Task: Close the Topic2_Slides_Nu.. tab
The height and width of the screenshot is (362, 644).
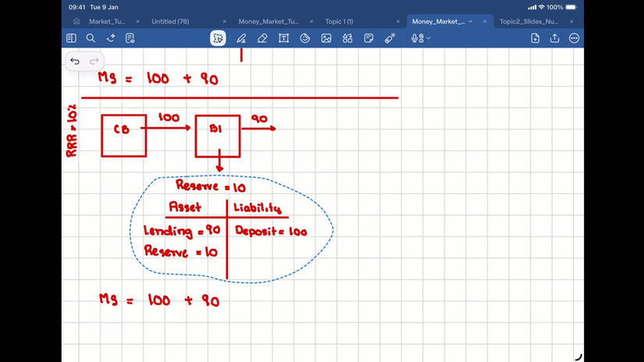Action: pos(571,21)
